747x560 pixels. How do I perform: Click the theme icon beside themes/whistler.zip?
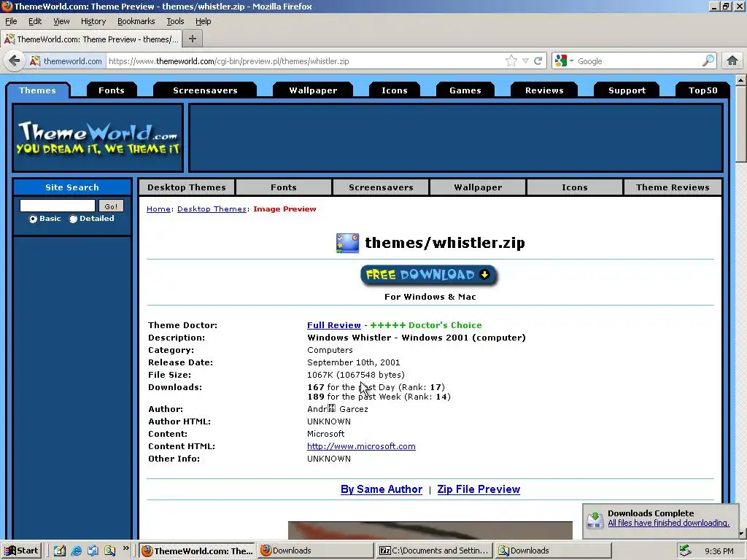coord(347,243)
